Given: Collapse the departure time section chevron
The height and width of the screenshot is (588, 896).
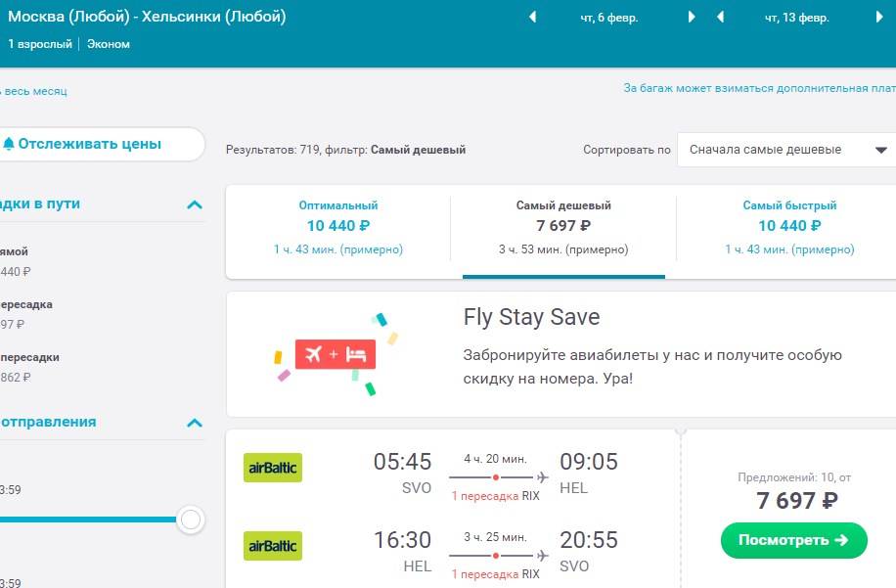Looking at the screenshot, I should (195, 423).
